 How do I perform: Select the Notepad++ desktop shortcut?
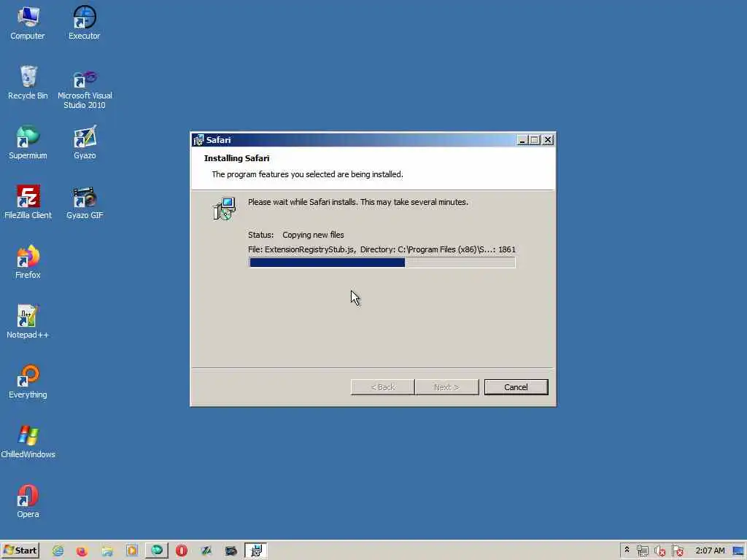point(28,322)
